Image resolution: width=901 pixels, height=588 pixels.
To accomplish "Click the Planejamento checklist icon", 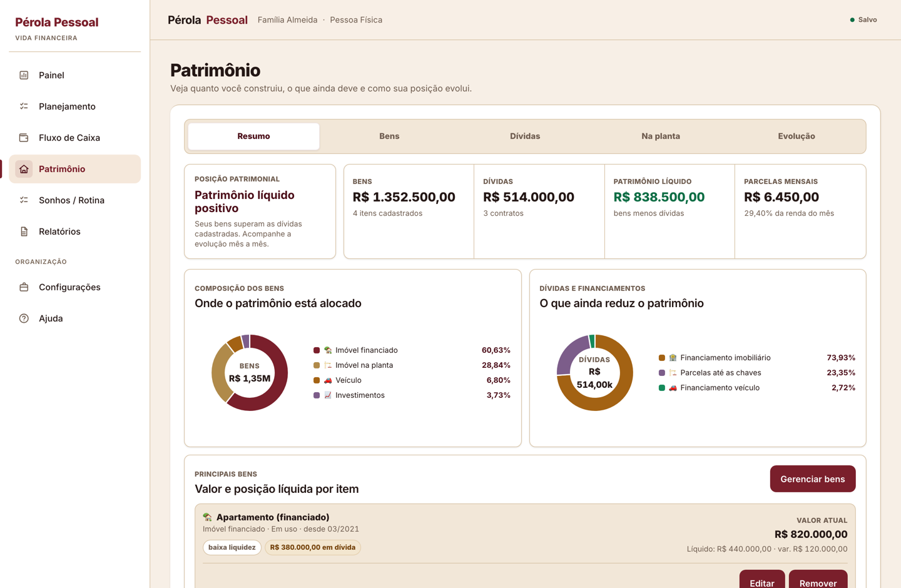I will point(24,106).
